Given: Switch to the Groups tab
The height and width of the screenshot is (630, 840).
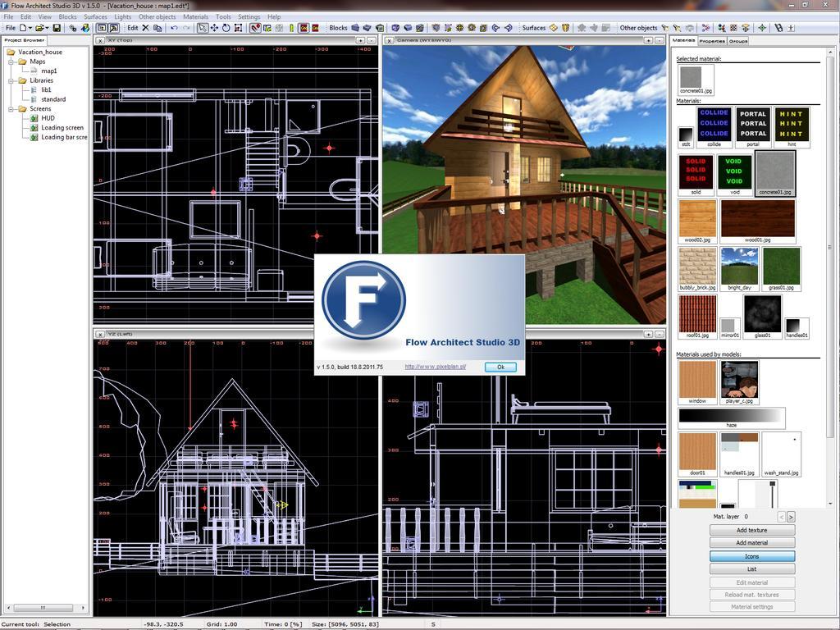Looking at the screenshot, I should pos(737,41).
